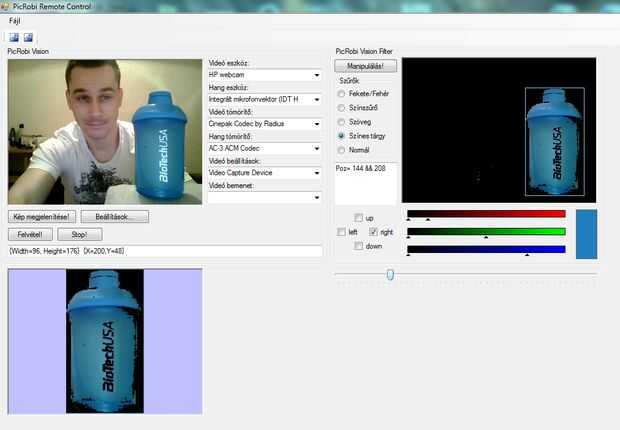Check the down direction checkbox
The height and width of the screenshot is (430, 620).
[x=358, y=246]
